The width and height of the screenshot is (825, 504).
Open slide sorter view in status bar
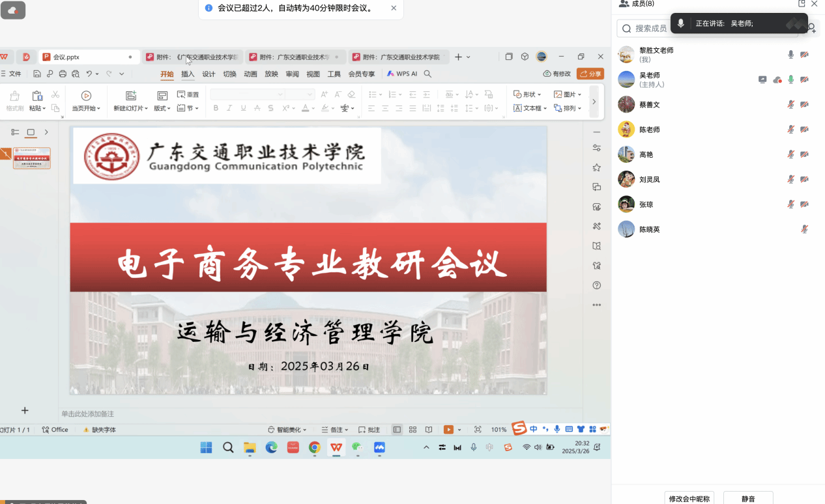(412, 430)
